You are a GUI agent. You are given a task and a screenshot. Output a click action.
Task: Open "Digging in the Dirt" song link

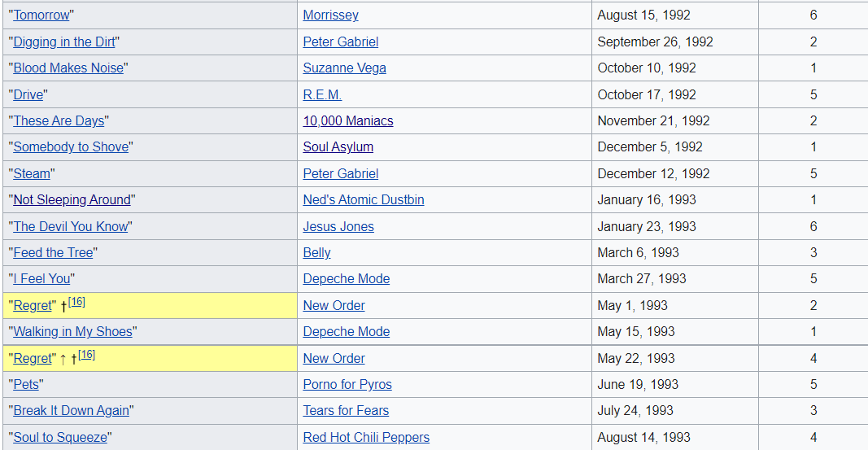point(64,42)
